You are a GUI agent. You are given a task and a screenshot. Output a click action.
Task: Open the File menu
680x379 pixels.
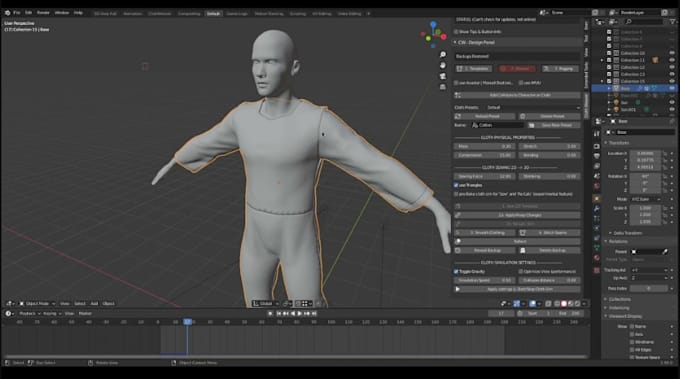point(16,13)
